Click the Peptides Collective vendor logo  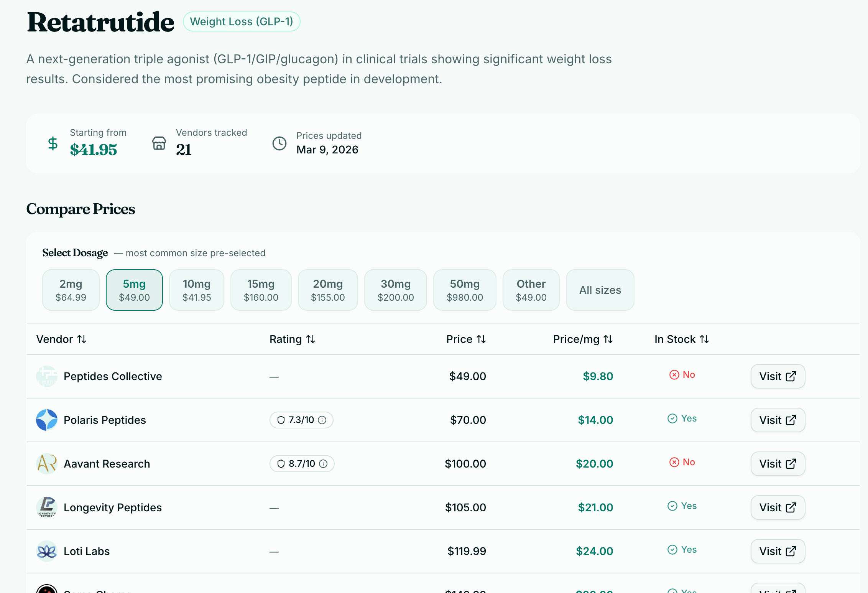point(47,376)
